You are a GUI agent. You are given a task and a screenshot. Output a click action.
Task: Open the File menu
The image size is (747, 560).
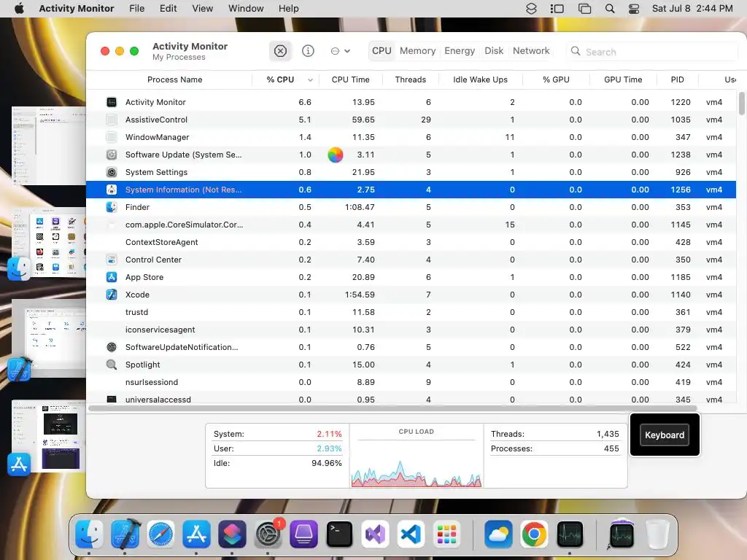[136, 9]
